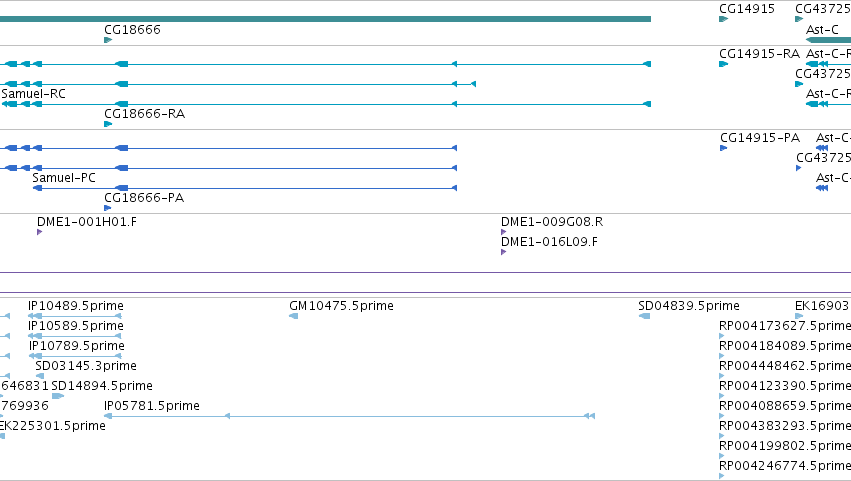This screenshot has width=851, height=481.
Task: Click the GM10475.5prime label
Action: point(341,306)
